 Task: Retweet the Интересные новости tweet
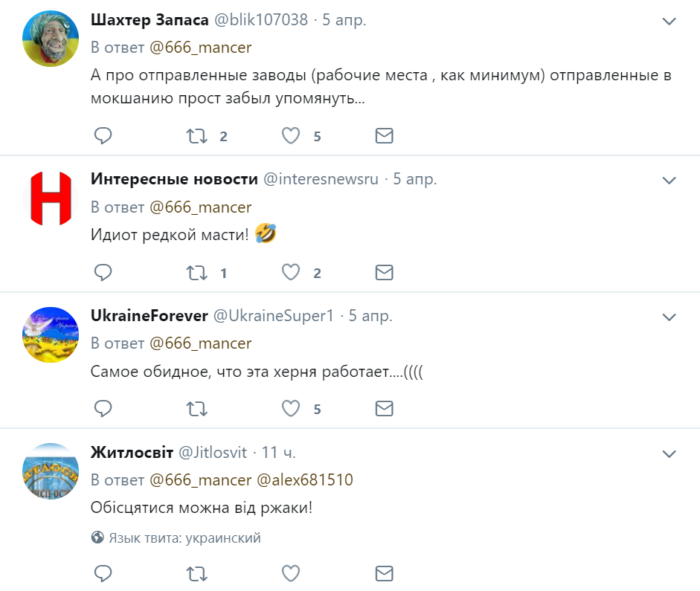tap(196, 273)
